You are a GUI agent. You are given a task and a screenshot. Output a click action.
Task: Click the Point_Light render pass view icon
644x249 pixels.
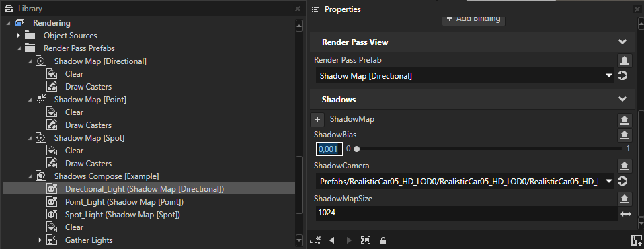click(x=51, y=202)
